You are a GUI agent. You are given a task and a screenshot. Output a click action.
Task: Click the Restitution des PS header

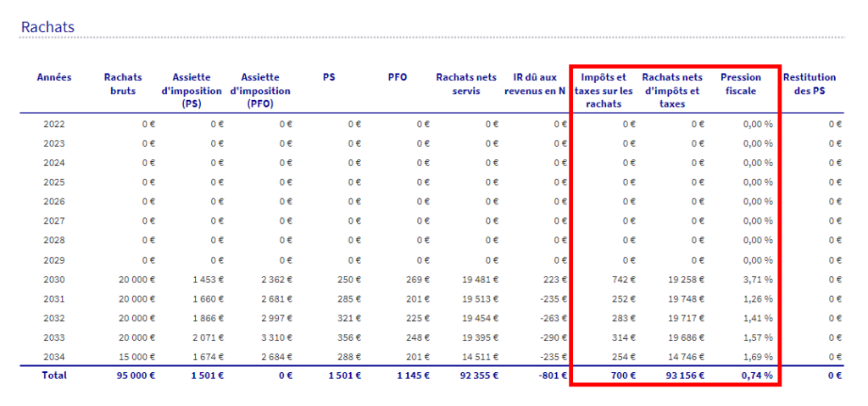809,84
